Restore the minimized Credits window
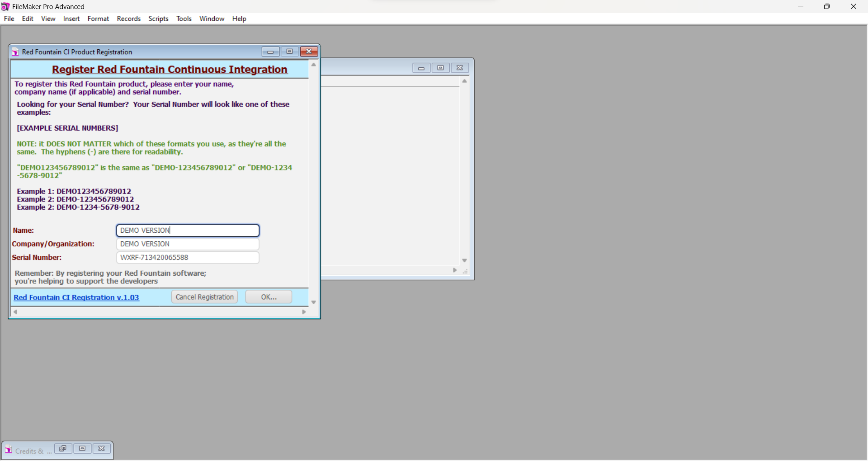Image resolution: width=868 pixels, height=461 pixels. click(63, 449)
